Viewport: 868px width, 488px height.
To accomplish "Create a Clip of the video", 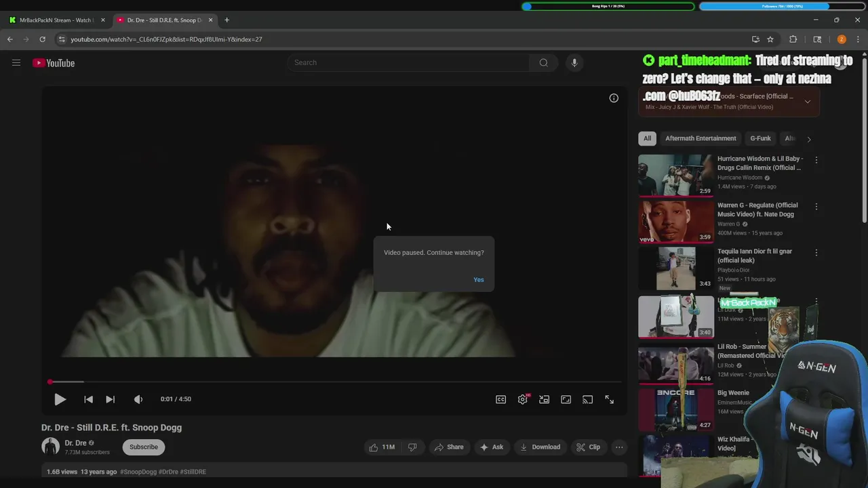I will [x=588, y=447].
